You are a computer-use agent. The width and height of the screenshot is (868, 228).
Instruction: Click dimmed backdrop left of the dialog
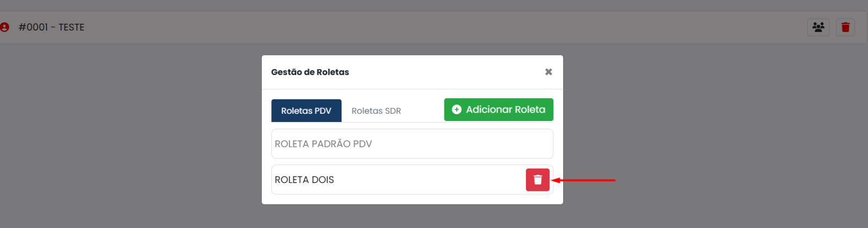[x=129, y=134]
